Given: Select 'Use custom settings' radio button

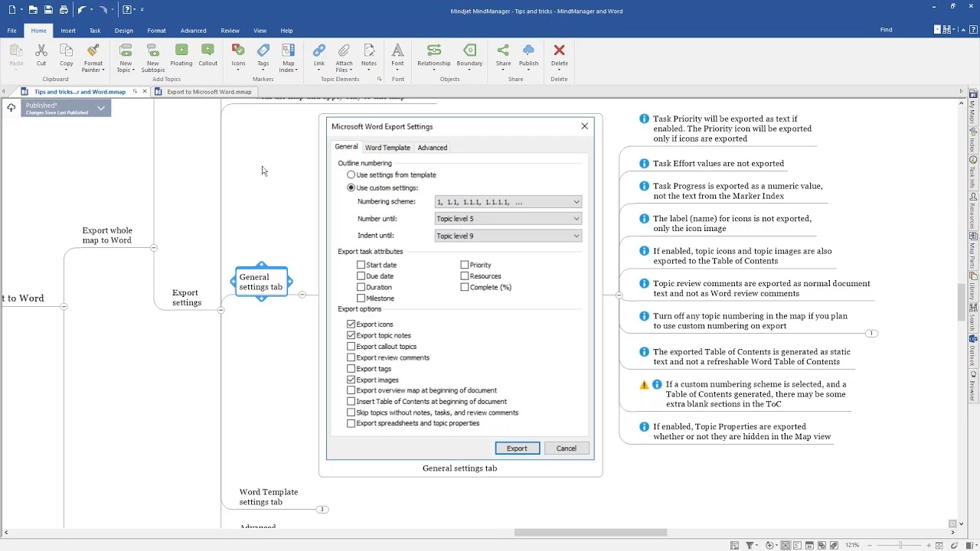Looking at the screenshot, I should pos(351,187).
